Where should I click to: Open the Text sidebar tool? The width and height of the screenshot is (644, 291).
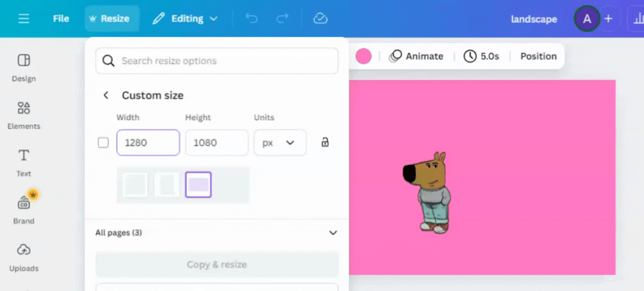[x=24, y=163]
